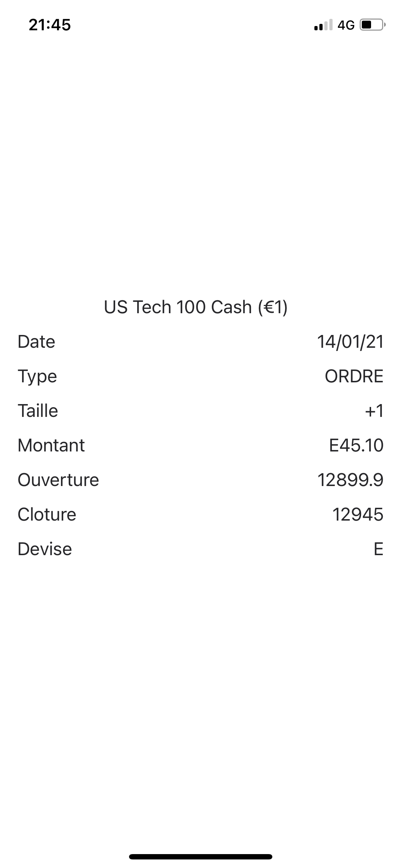Tap the closing price 12945
The image size is (401, 868).
pos(358,515)
